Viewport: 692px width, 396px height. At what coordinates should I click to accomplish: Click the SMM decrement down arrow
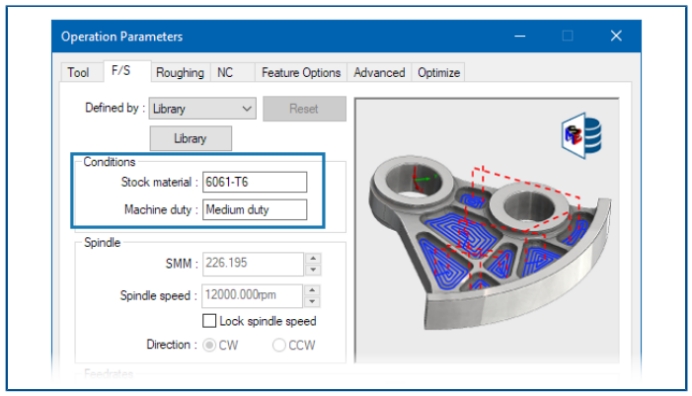[x=313, y=270]
